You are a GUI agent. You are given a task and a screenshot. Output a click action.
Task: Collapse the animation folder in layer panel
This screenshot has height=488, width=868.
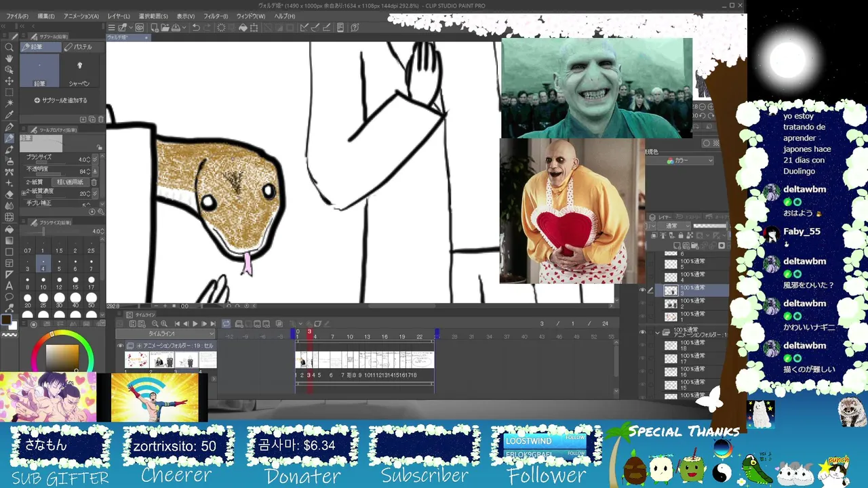click(x=657, y=333)
